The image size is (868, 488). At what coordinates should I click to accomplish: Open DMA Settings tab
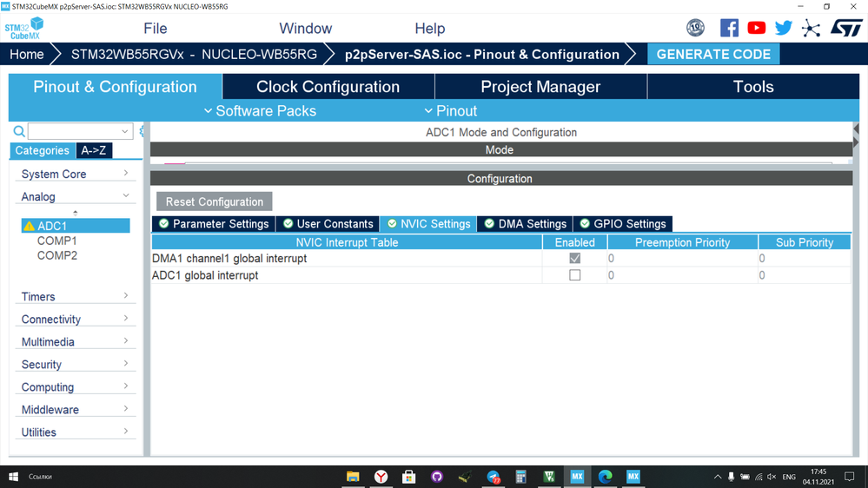(525, 224)
